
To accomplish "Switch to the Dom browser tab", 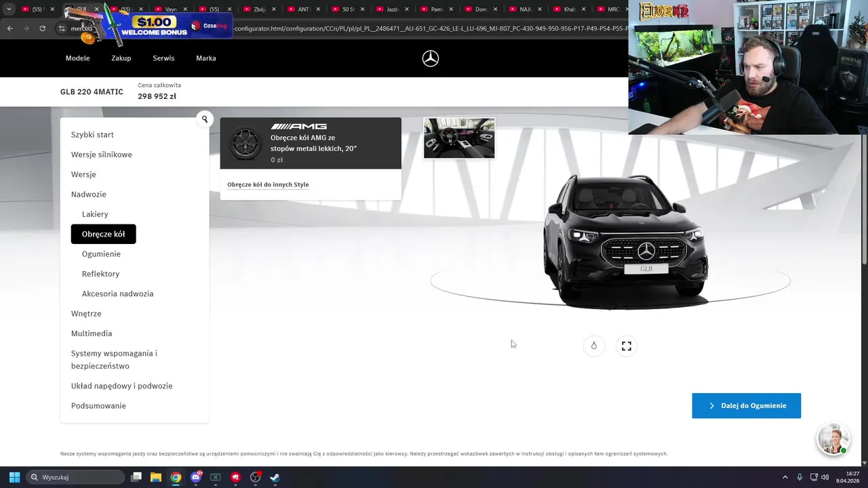I will [x=480, y=9].
